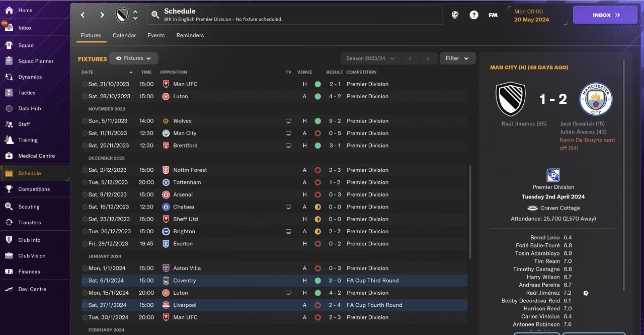Open the Reminders tab
The width and height of the screenshot is (644, 335).
pyautogui.click(x=190, y=36)
